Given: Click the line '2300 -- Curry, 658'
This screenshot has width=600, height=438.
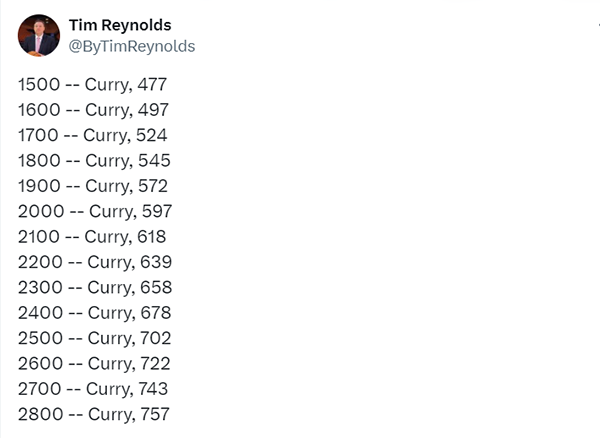Looking at the screenshot, I should point(95,287).
